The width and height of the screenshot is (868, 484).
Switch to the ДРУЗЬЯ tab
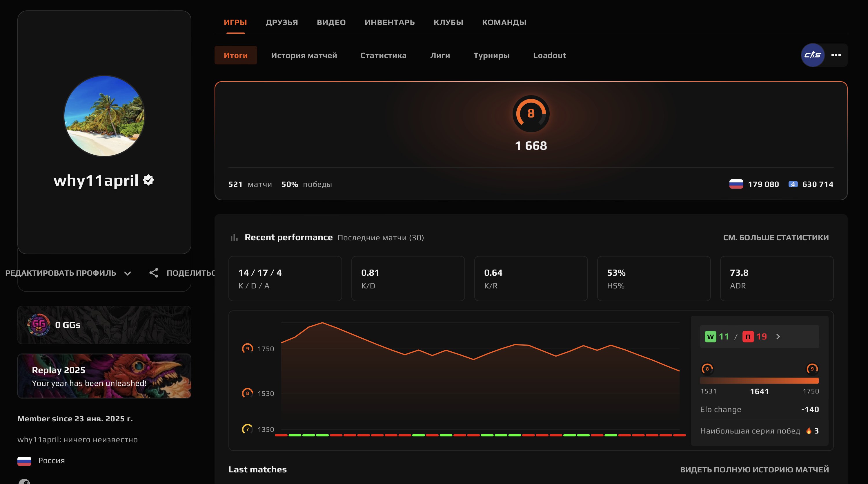coord(282,22)
